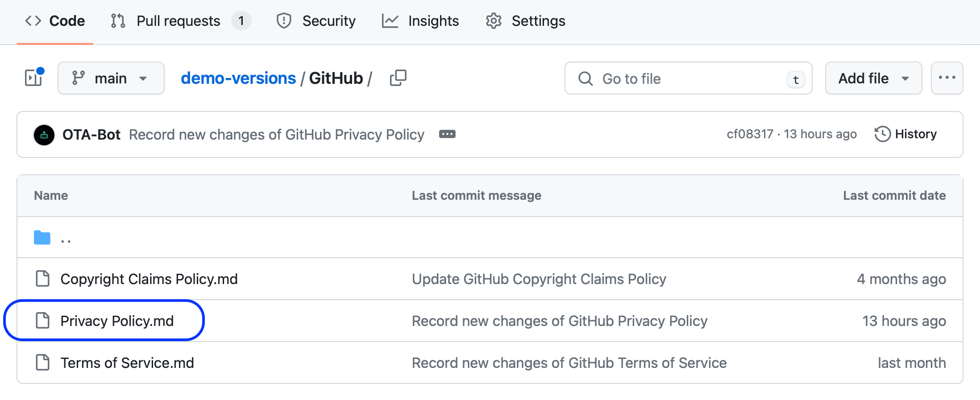Open the Add file dropdown
The width and height of the screenshot is (980, 400).
coord(873,78)
